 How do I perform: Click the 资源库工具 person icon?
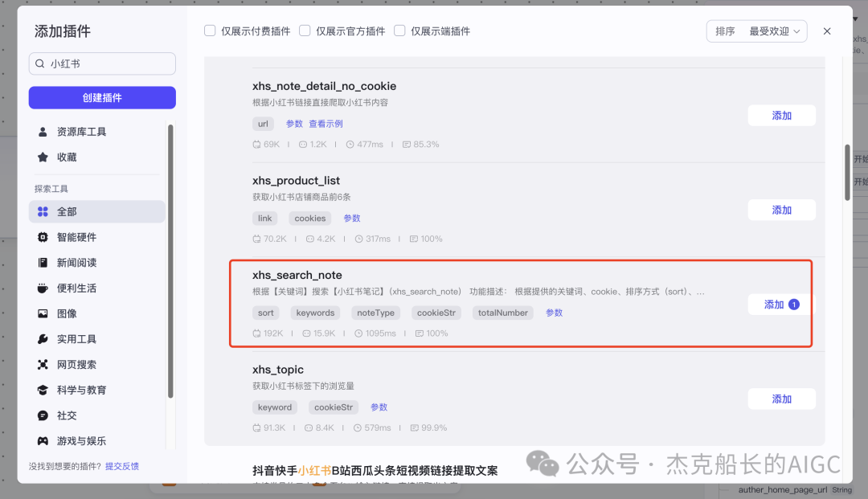click(43, 132)
